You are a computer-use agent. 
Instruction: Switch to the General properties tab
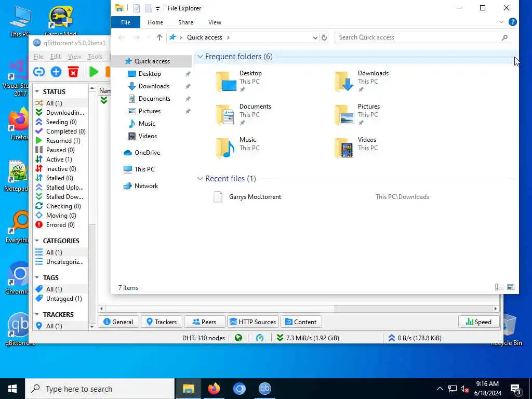pos(118,322)
